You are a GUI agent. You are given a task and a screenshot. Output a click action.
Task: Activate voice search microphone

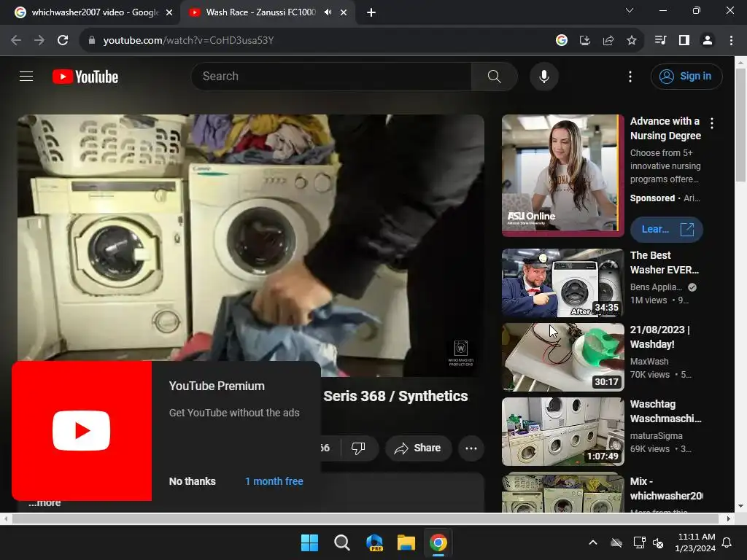coord(543,76)
